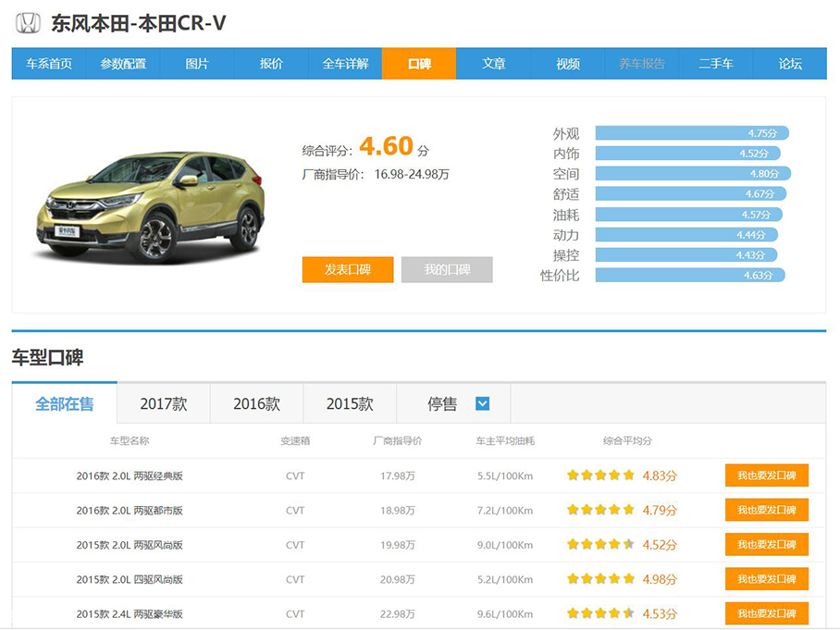Select the 2017款 model year tab
The width and height of the screenshot is (840, 630).
tap(164, 404)
